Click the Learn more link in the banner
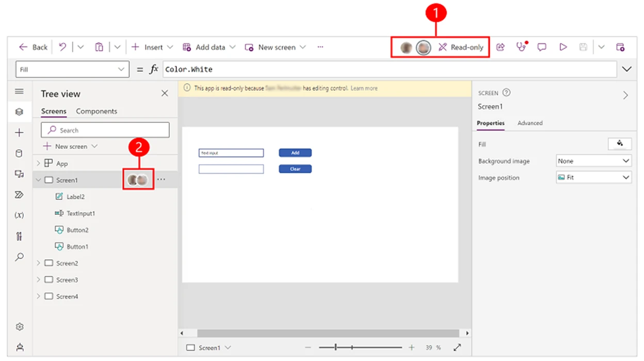Viewport: 644px width, 361px height. [x=364, y=88]
